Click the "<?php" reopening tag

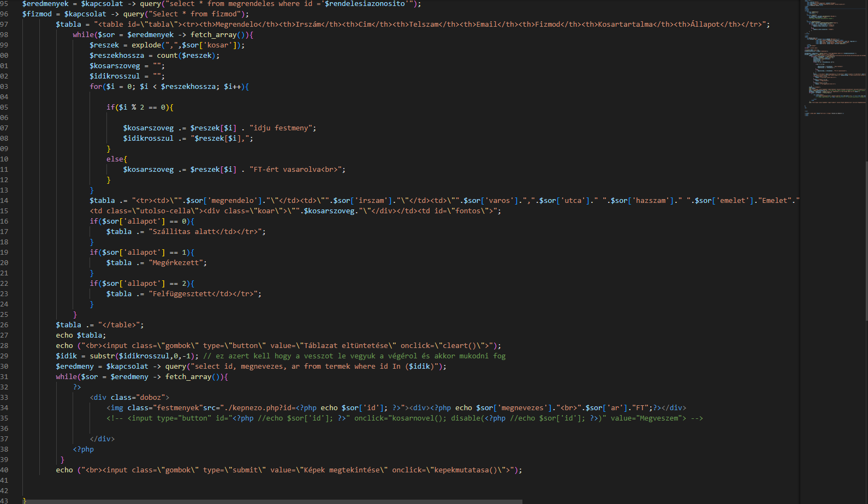coord(83,449)
